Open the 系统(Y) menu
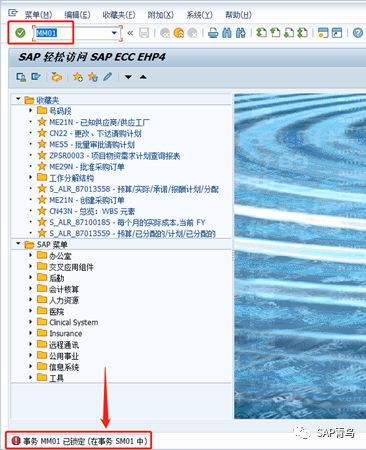The image size is (366, 450). click(x=199, y=15)
